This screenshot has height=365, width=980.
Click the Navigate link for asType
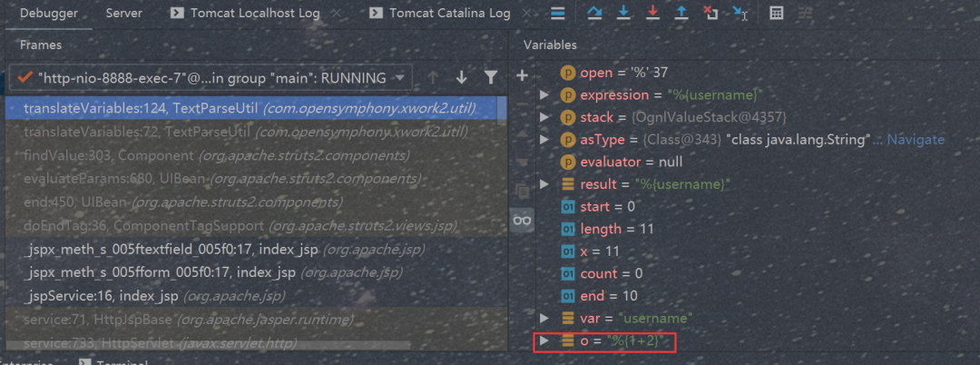[915, 140]
